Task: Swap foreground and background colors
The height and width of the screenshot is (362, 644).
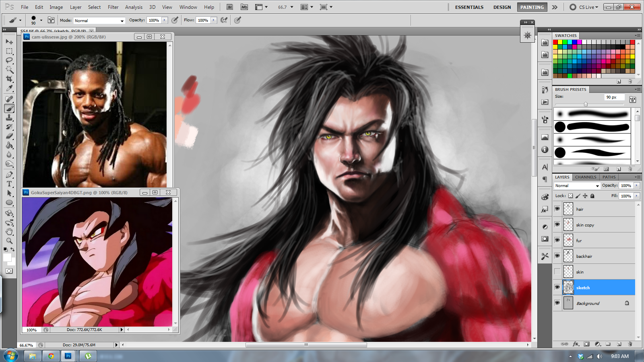Action: (x=13, y=249)
